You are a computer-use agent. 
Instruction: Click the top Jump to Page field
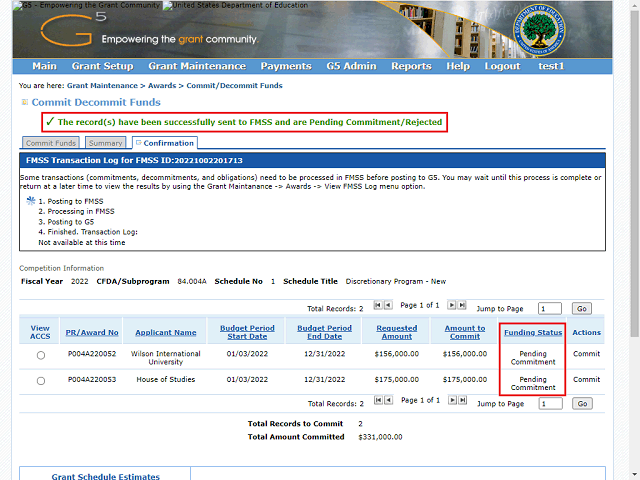(550, 309)
